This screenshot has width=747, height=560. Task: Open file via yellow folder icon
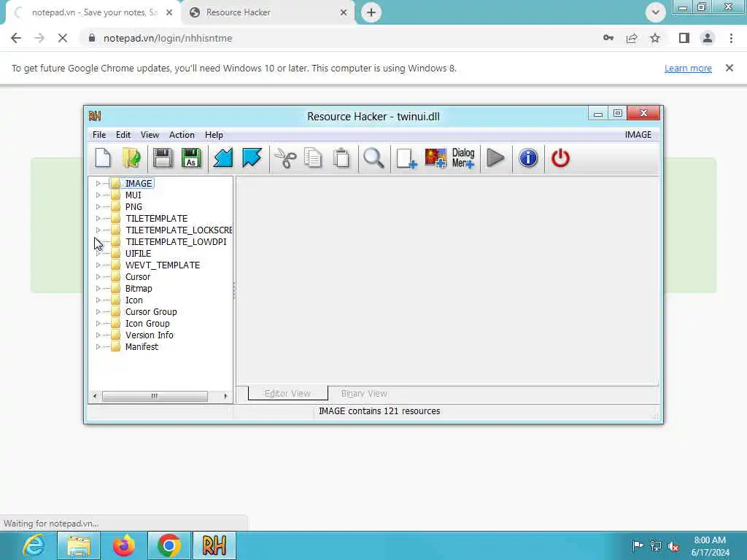coord(131,158)
